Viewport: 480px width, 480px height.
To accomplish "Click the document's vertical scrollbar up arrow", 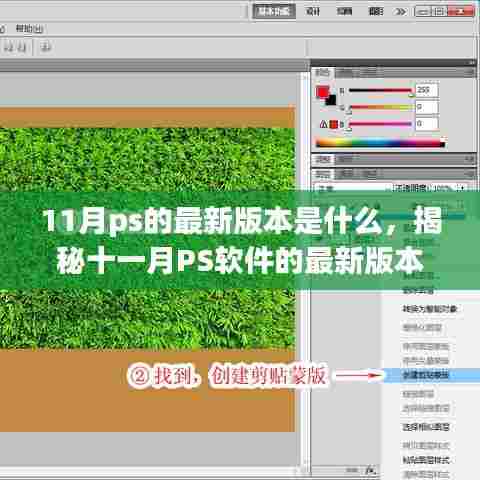I will click(x=304, y=77).
